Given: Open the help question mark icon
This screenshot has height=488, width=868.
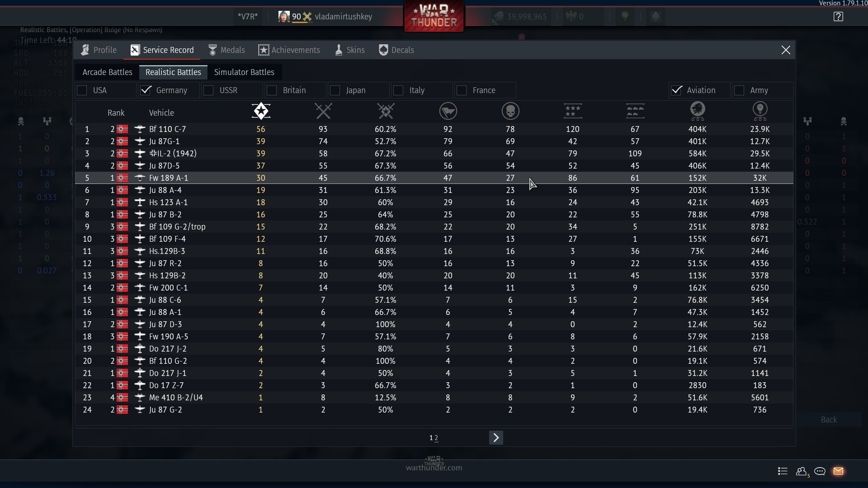Looking at the screenshot, I should (x=838, y=17).
